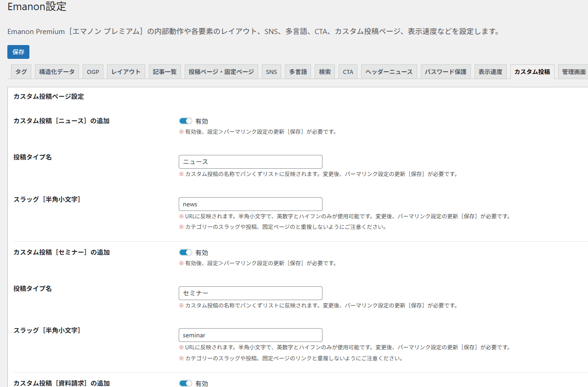Disable the カスタム投稿［ニュース］の追加 toggle
The width and height of the screenshot is (588, 387).
point(186,120)
